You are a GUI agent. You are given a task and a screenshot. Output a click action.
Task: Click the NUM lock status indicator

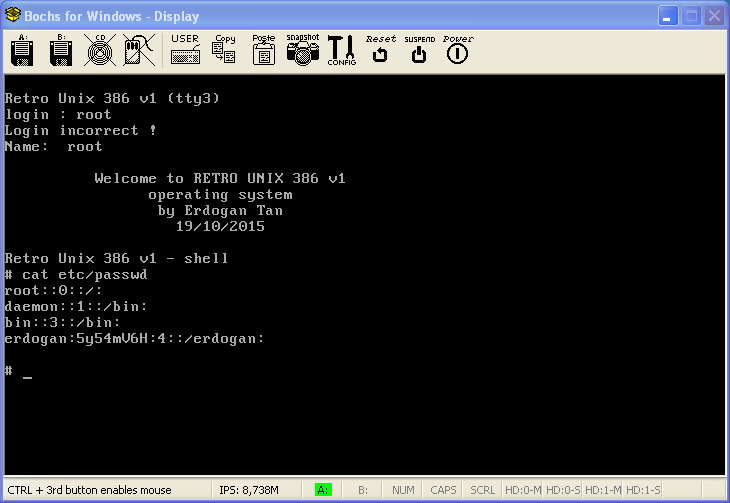point(403,490)
